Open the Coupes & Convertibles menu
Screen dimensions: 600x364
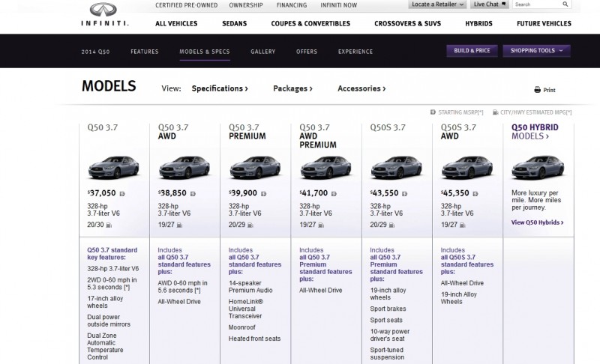pyautogui.click(x=310, y=24)
